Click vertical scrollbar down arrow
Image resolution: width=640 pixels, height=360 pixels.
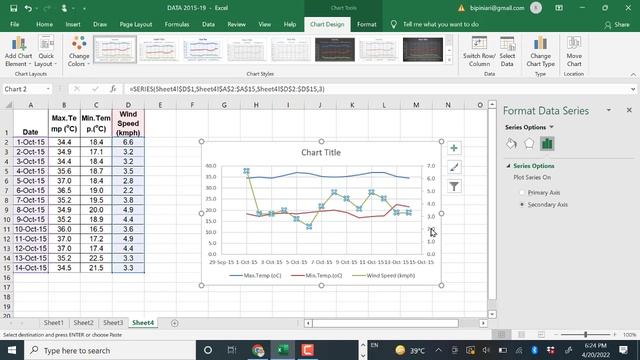[492, 314]
